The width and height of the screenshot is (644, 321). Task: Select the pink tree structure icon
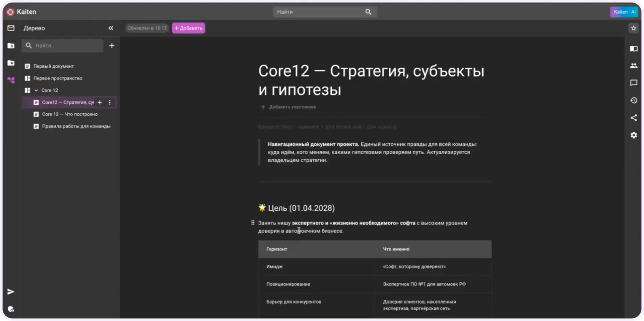11,80
